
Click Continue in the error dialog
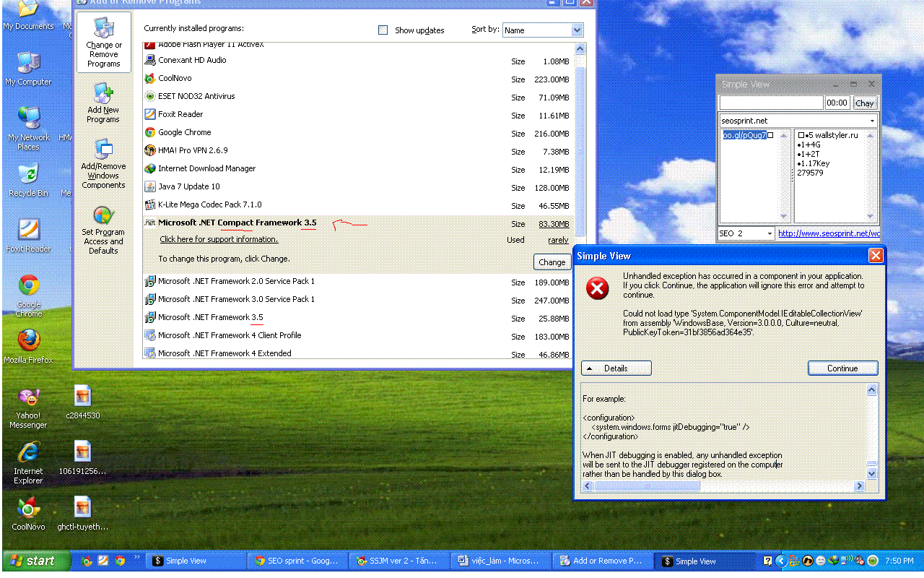click(x=842, y=368)
